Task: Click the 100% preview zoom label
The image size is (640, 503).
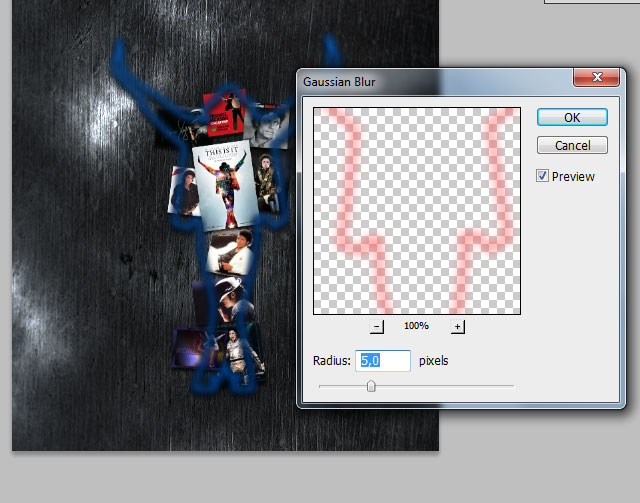Action: pyautogui.click(x=416, y=326)
